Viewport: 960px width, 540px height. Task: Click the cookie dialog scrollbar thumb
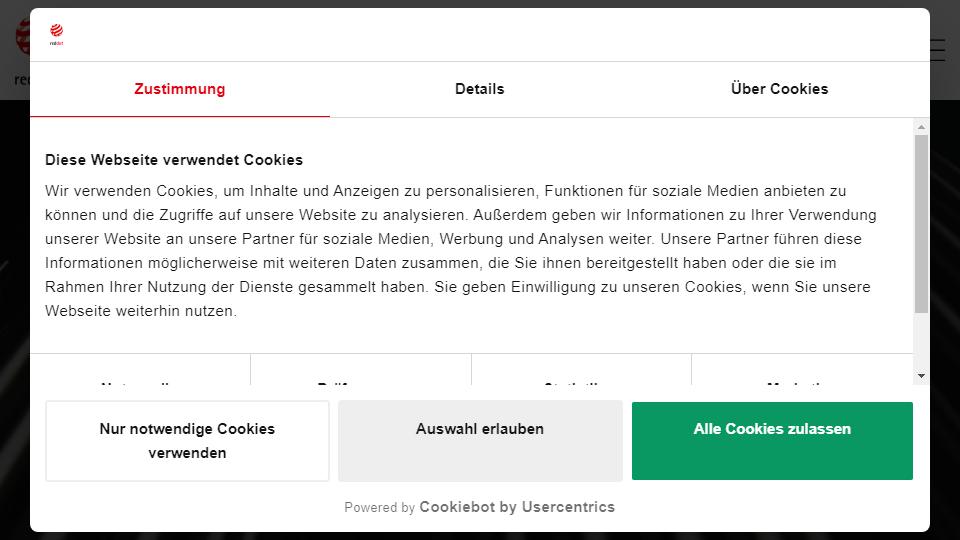coord(921,223)
